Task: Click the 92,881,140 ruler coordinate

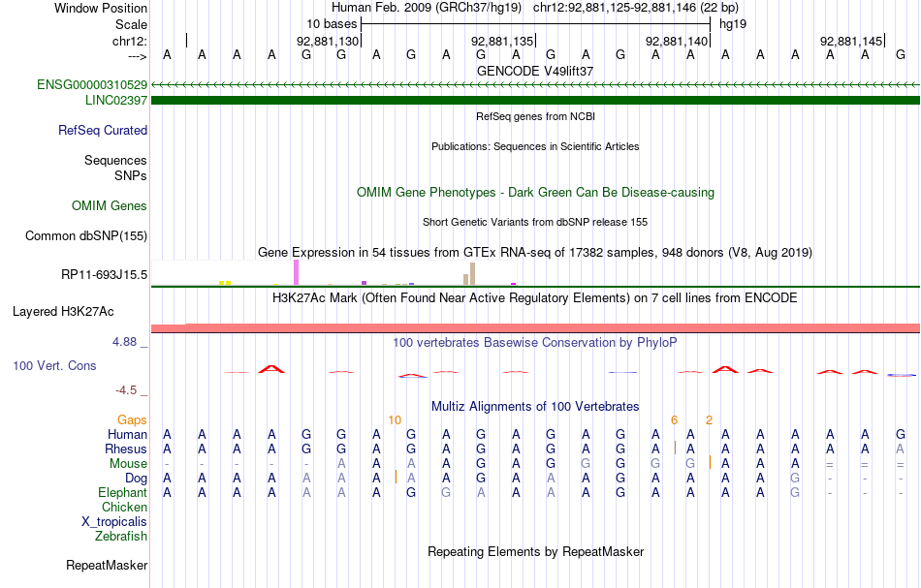Action: tap(676, 41)
